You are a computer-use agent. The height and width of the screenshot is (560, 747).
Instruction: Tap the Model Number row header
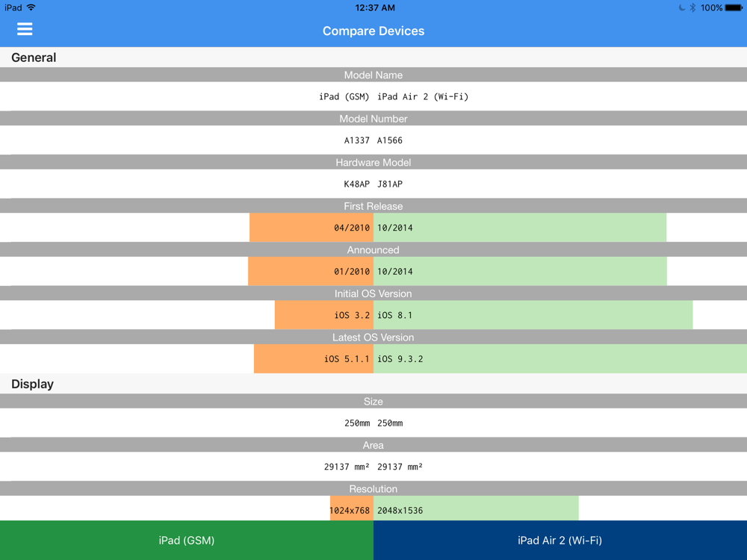(373, 119)
